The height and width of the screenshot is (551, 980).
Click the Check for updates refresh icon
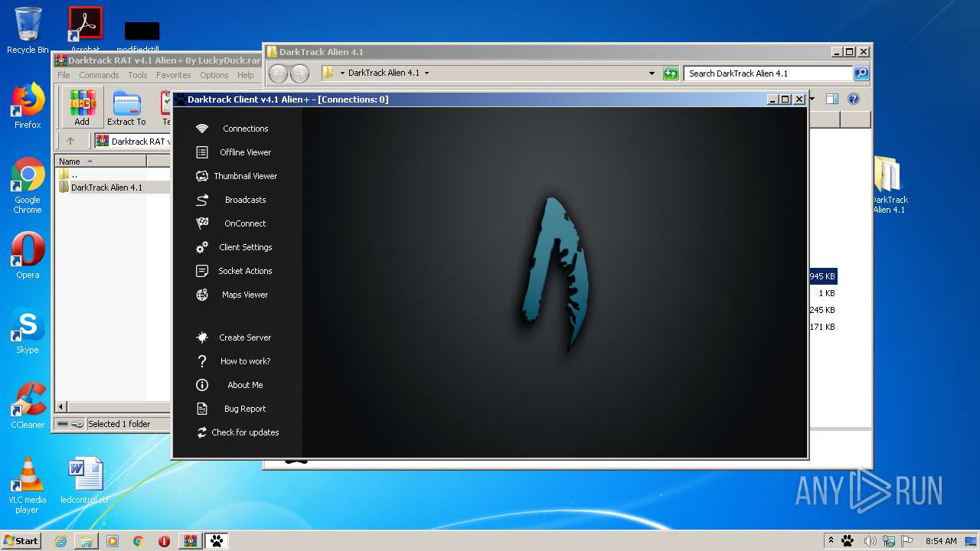click(202, 432)
